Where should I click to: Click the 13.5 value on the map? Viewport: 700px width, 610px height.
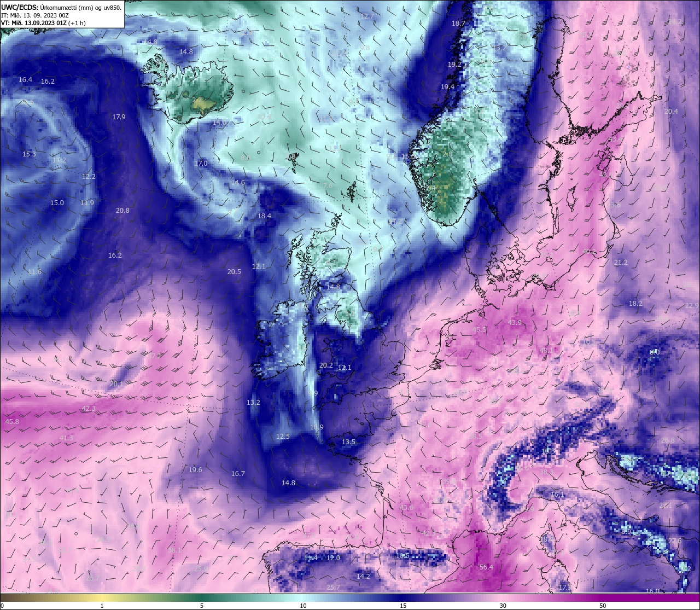point(348,441)
